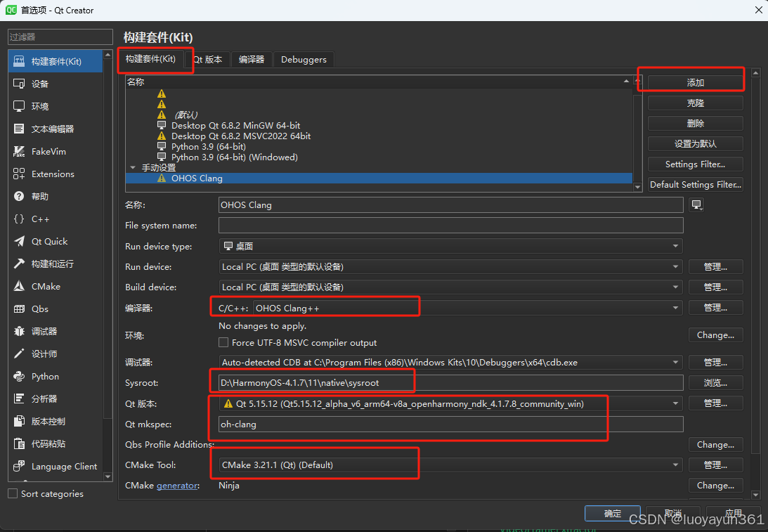The height and width of the screenshot is (532, 768).
Task: Open the 设计师 pencil icon
Action: click(19, 353)
